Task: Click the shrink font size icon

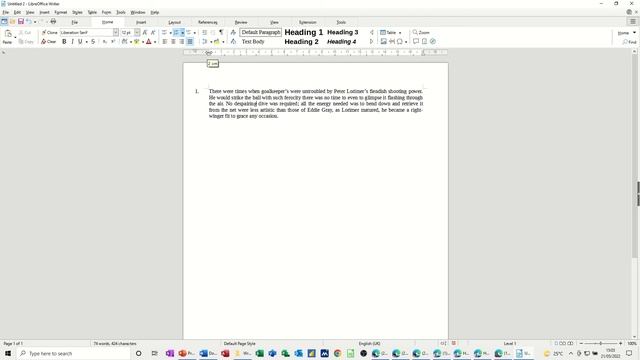Action: click(x=153, y=32)
